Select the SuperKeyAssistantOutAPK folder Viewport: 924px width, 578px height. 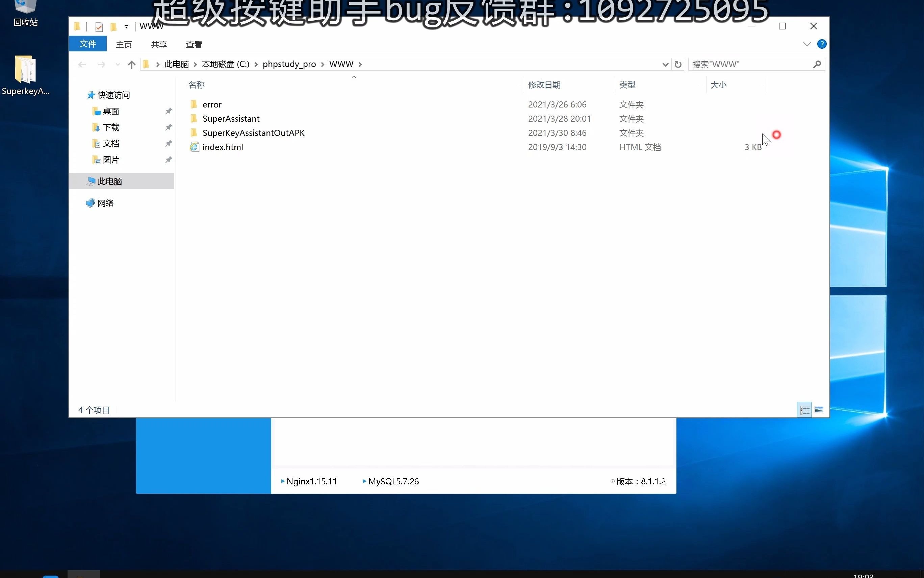click(254, 133)
